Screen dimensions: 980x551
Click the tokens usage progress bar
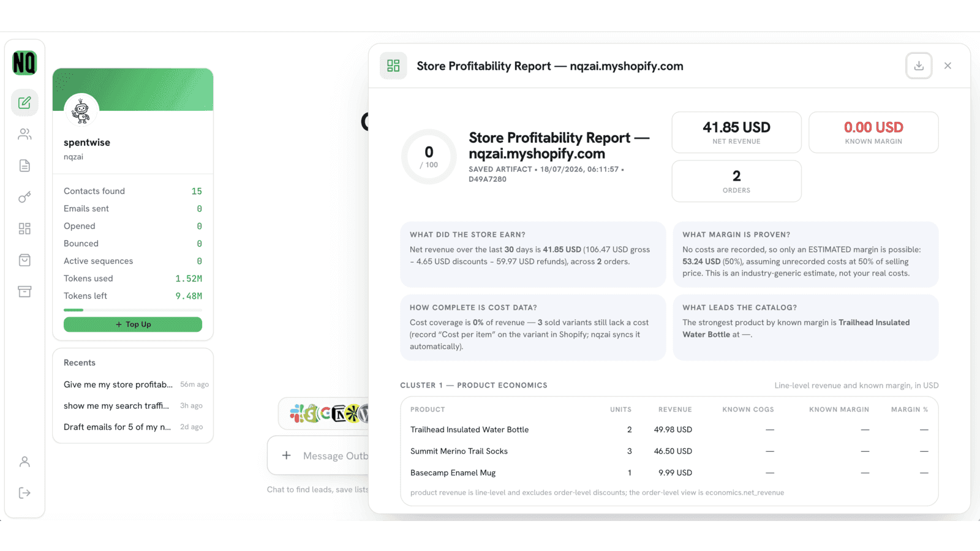pos(133,310)
